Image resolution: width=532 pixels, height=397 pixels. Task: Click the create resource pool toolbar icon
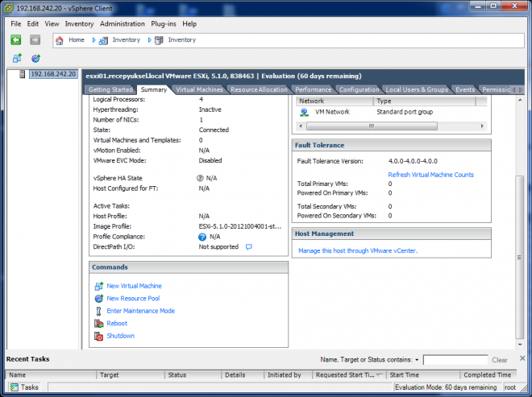(x=35, y=58)
